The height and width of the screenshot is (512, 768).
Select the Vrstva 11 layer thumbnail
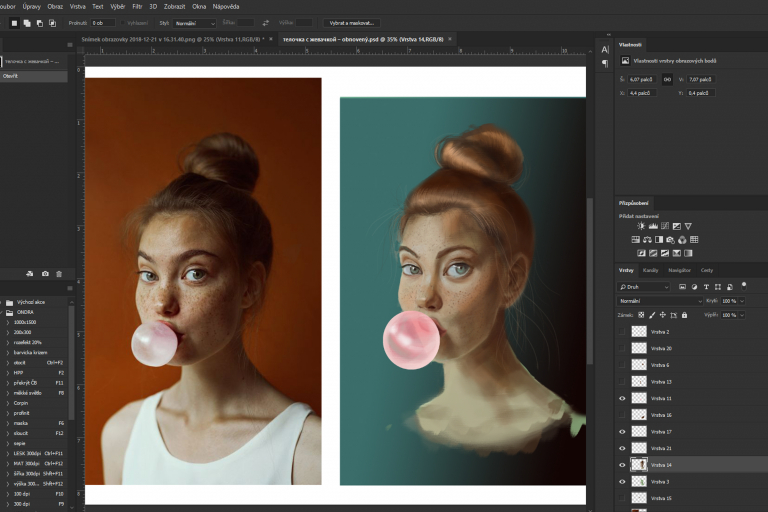coord(639,398)
